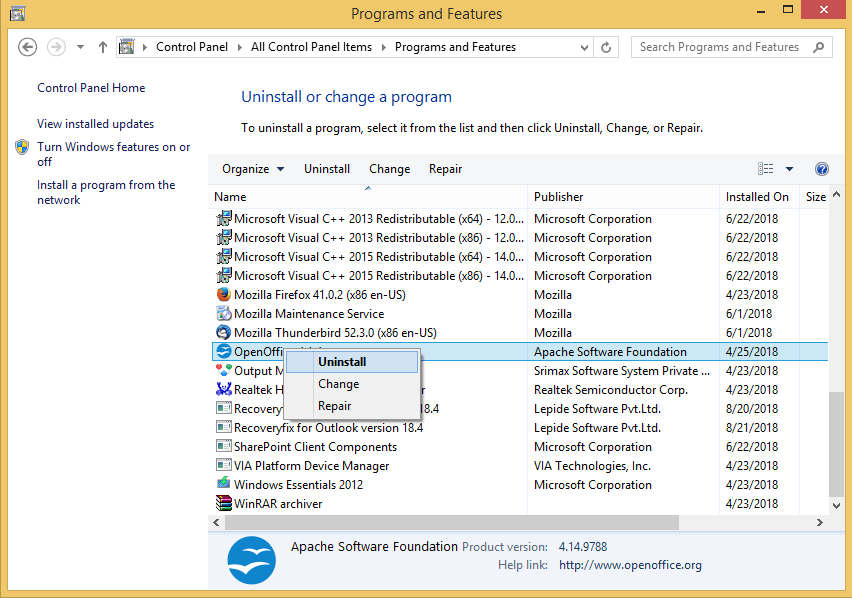Click the Back navigation arrow
This screenshot has width=852, height=598.
pyautogui.click(x=28, y=47)
